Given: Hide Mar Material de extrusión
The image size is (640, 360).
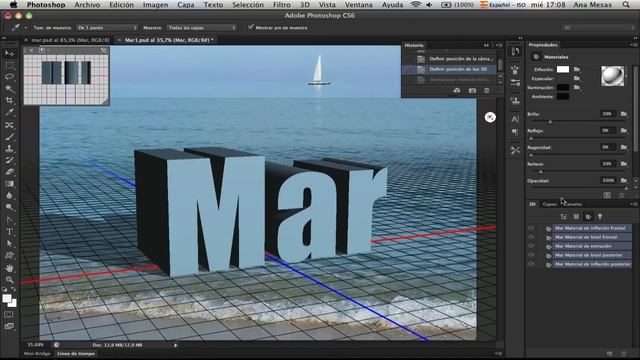Looking at the screenshot, I should [x=531, y=246].
